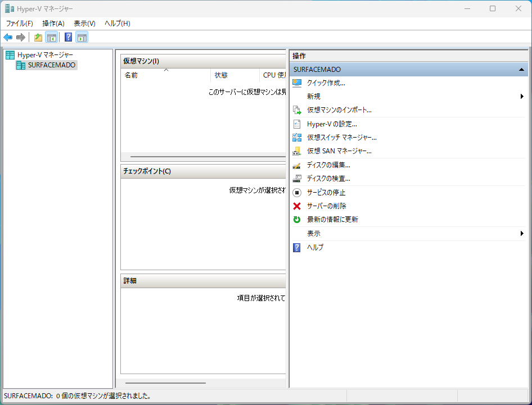
Task: Expand the 新規 submenu arrow
Action: click(521, 96)
